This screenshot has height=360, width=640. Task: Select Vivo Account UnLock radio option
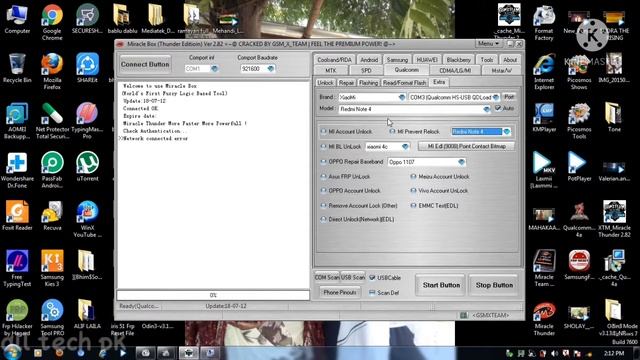[x=413, y=191]
